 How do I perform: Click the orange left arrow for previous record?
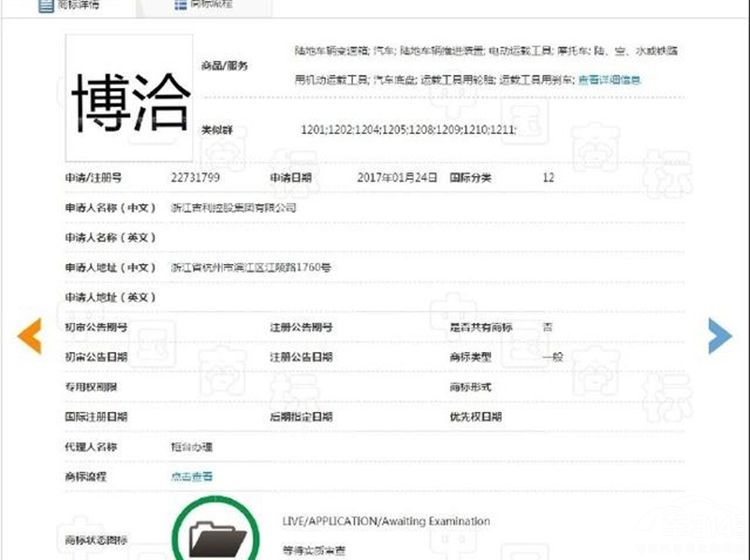pyautogui.click(x=29, y=336)
